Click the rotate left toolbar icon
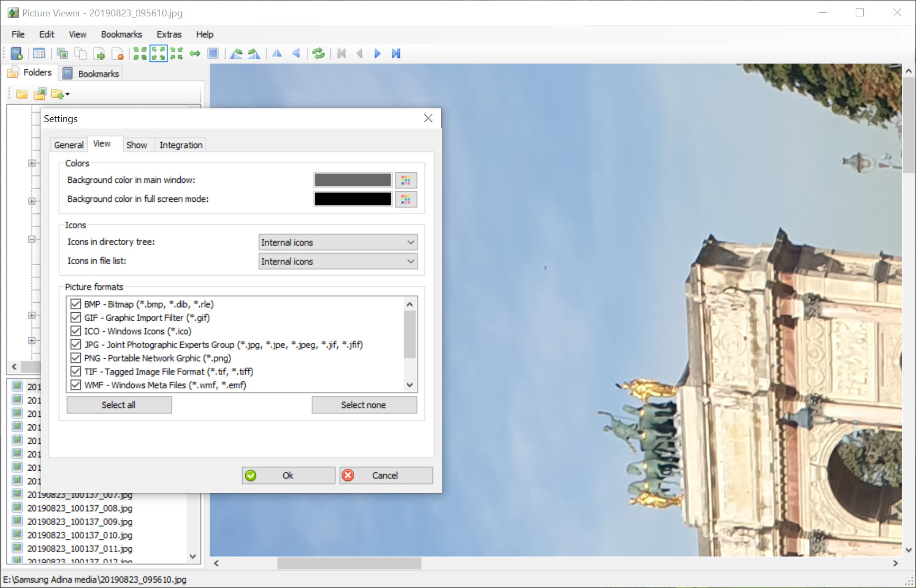This screenshot has width=916, height=588. (x=236, y=53)
